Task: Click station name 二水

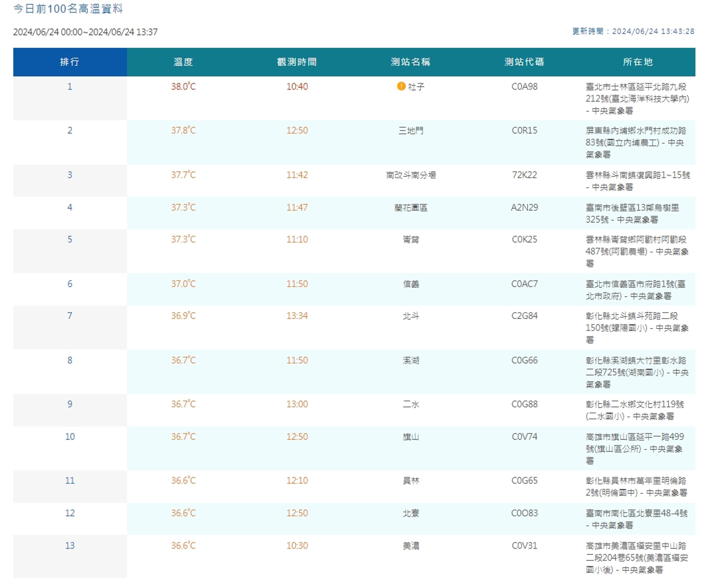Action: [x=411, y=404]
